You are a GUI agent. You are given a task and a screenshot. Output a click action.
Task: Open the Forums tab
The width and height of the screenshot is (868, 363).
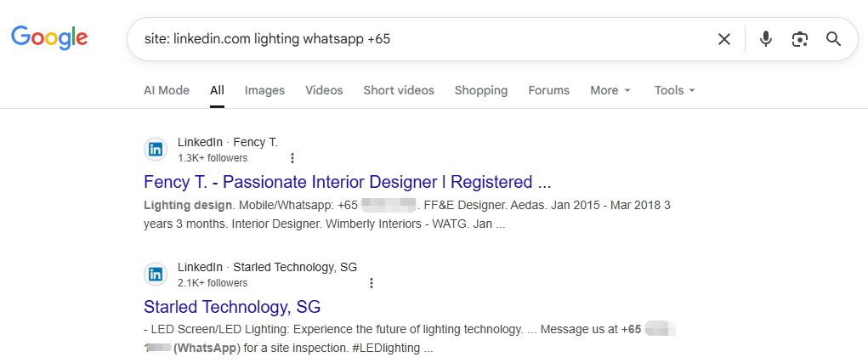click(548, 90)
